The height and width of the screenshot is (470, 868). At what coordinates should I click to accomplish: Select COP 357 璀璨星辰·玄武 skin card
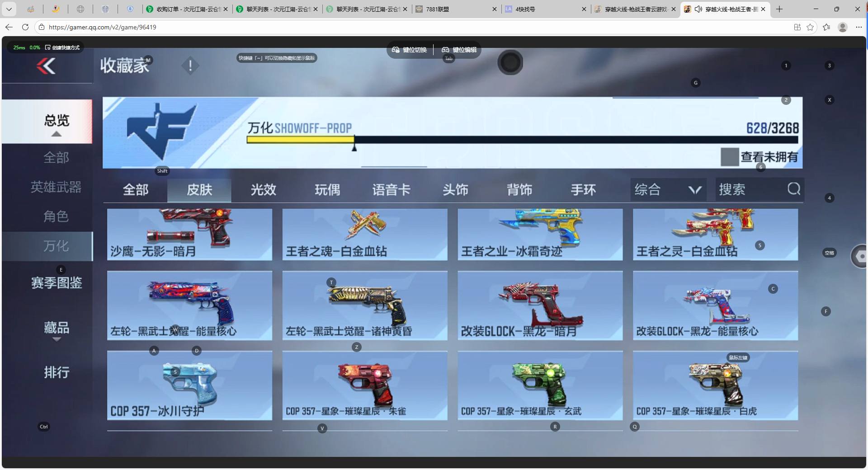click(540, 385)
